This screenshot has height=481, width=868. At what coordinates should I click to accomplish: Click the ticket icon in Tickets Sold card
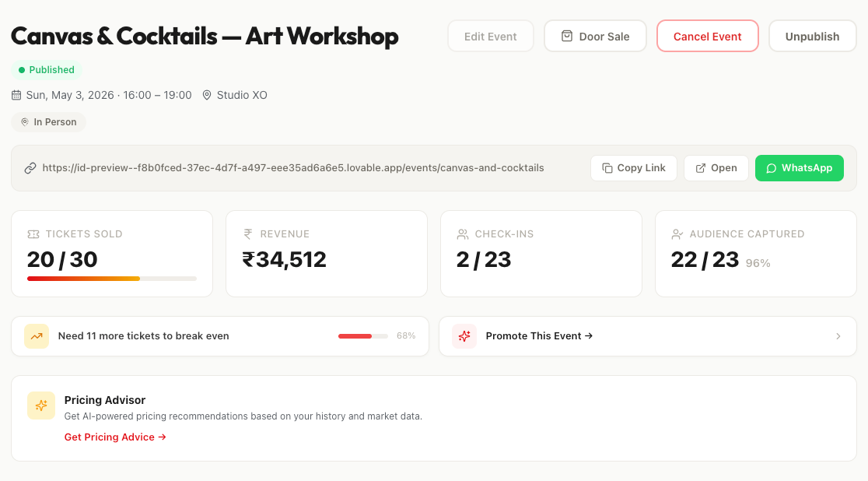click(x=33, y=233)
